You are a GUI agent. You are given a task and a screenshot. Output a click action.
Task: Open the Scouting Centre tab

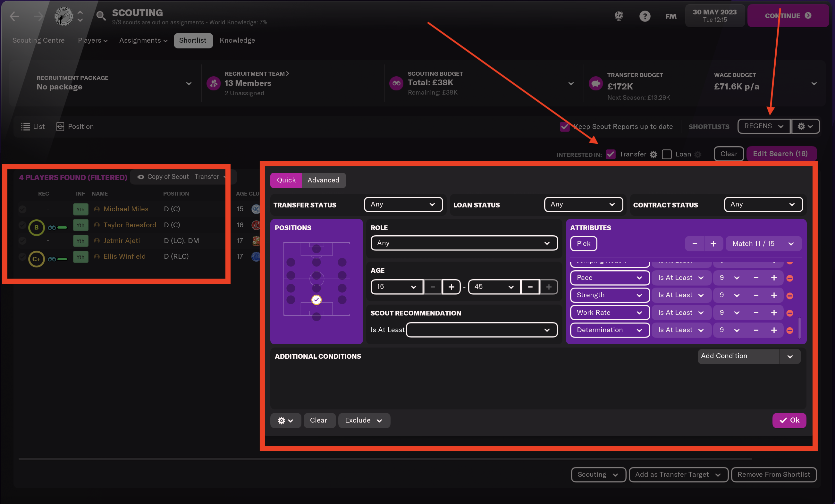point(38,40)
